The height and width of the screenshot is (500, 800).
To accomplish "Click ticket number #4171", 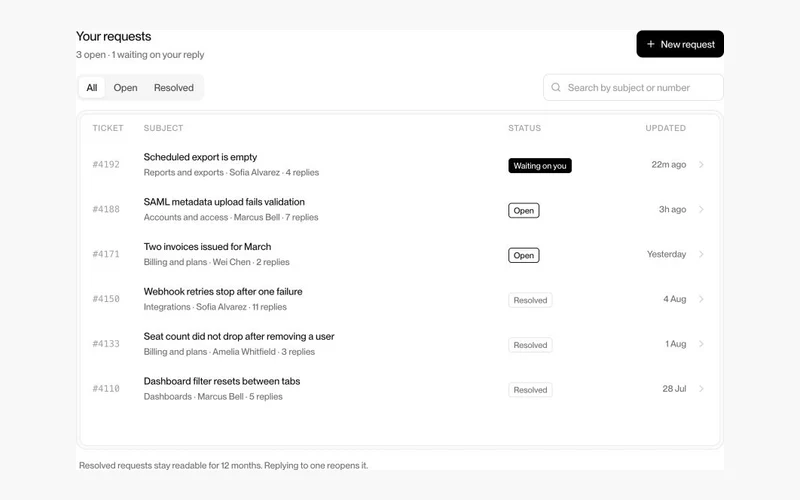I will [x=106, y=254].
